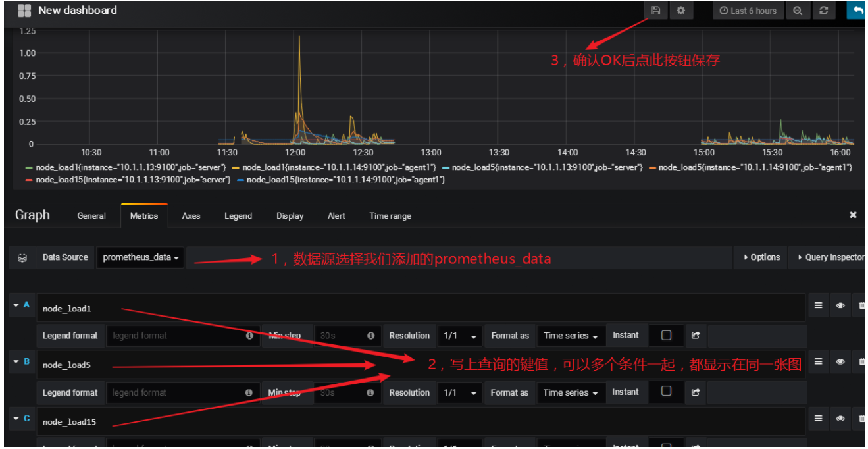
Task: Open the external link icon in query B
Action: click(x=696, y=392)
